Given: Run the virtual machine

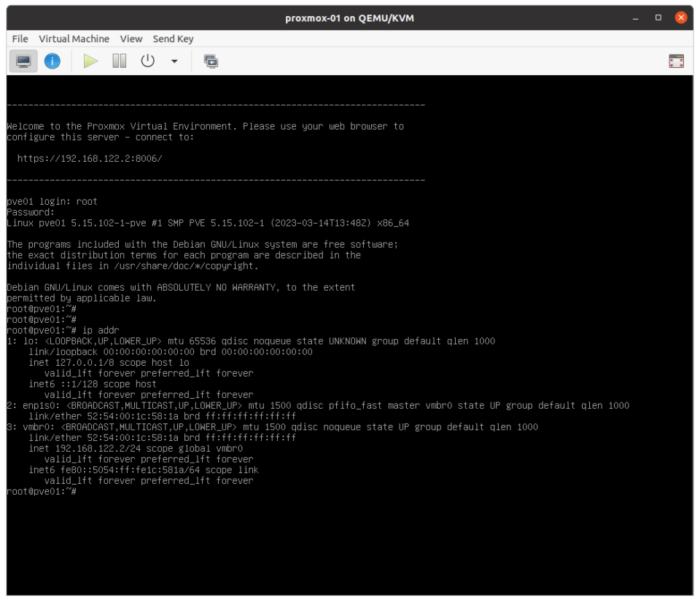Looking at the screenshot, I should (90, 60).
